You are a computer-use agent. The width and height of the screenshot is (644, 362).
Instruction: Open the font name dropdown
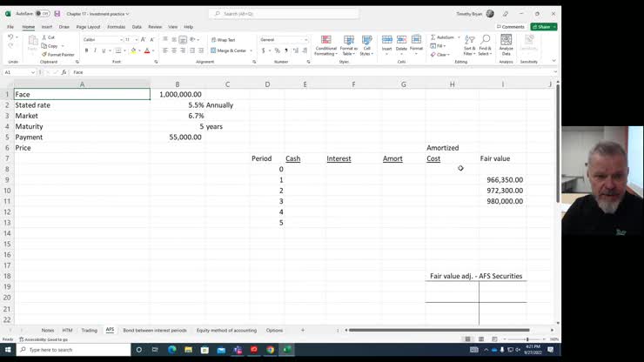[x=121, y=40]
